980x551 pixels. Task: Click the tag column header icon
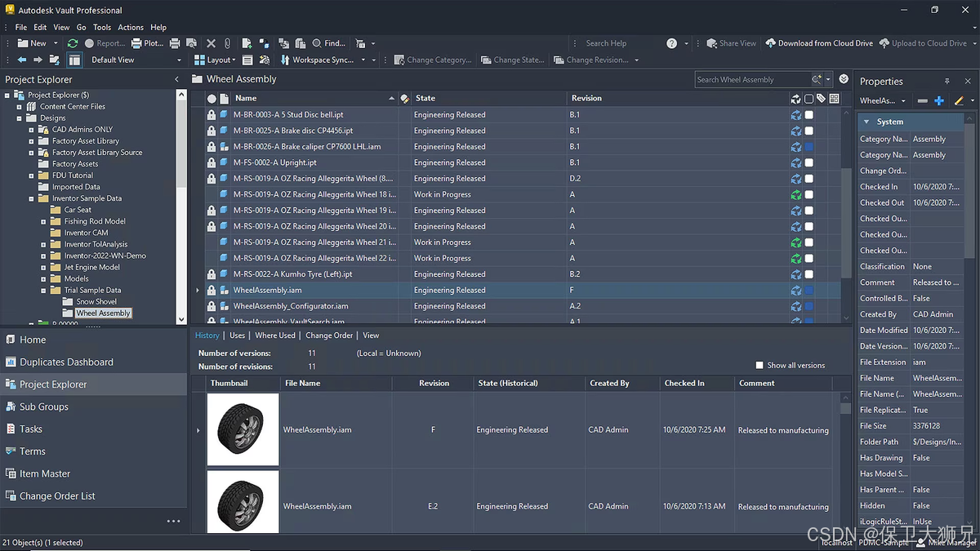click(x=821, y=98)
